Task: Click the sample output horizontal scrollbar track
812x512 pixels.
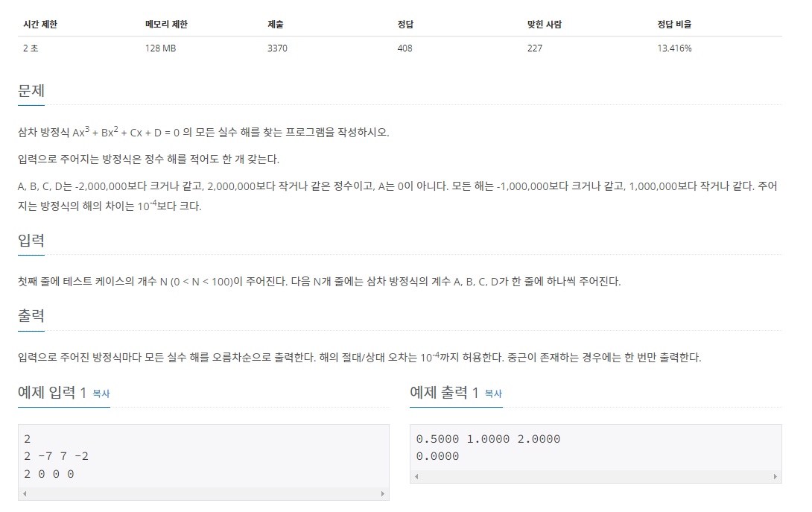Action: [595, 477]
